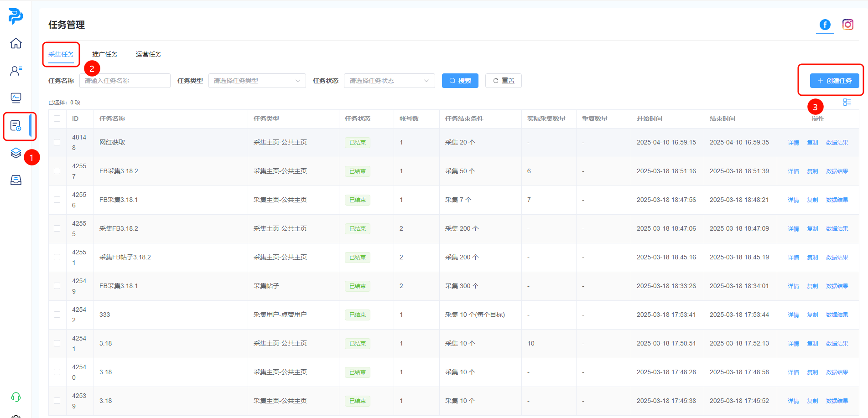The height and width of the screenshot is (418, 868).
Task: Expand the 任务状态 dropdown
Action: pos(389,81)
